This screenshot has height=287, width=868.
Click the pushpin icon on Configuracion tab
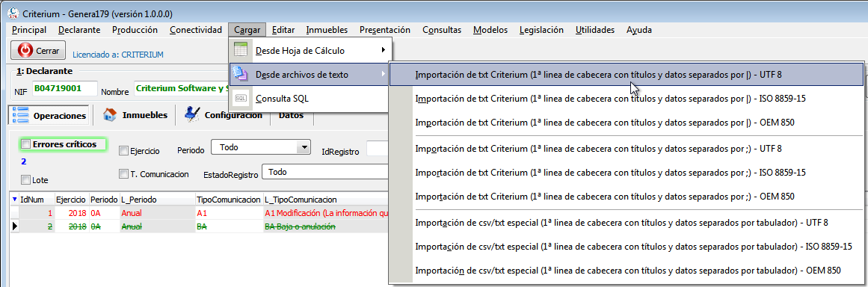[192, 114]
